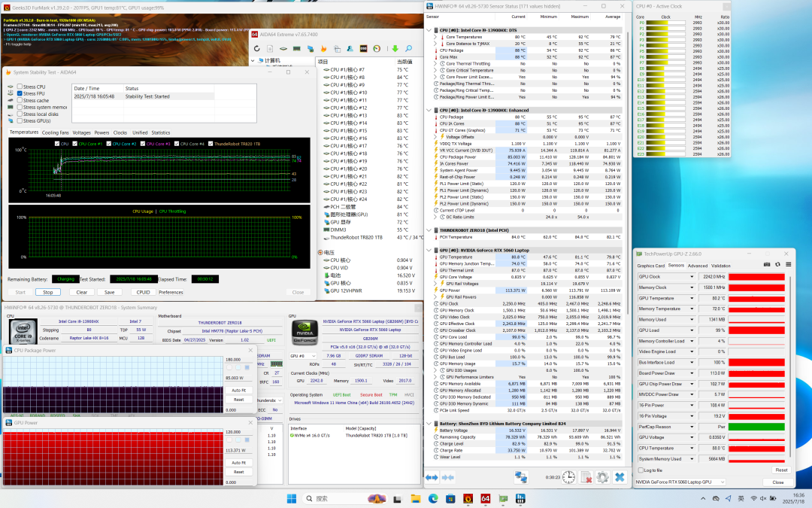Click Stop button in System Stability Test

[x=47, y=292]
